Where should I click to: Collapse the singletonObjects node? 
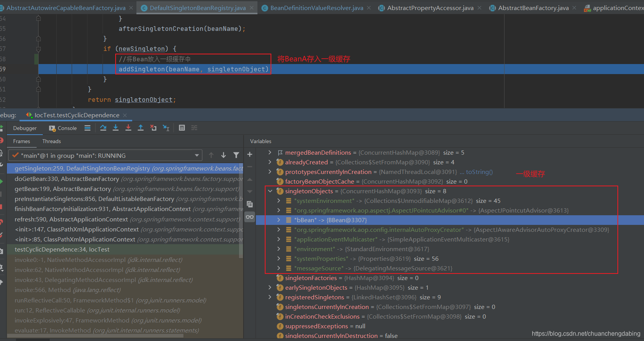click(x=270, y=191)
